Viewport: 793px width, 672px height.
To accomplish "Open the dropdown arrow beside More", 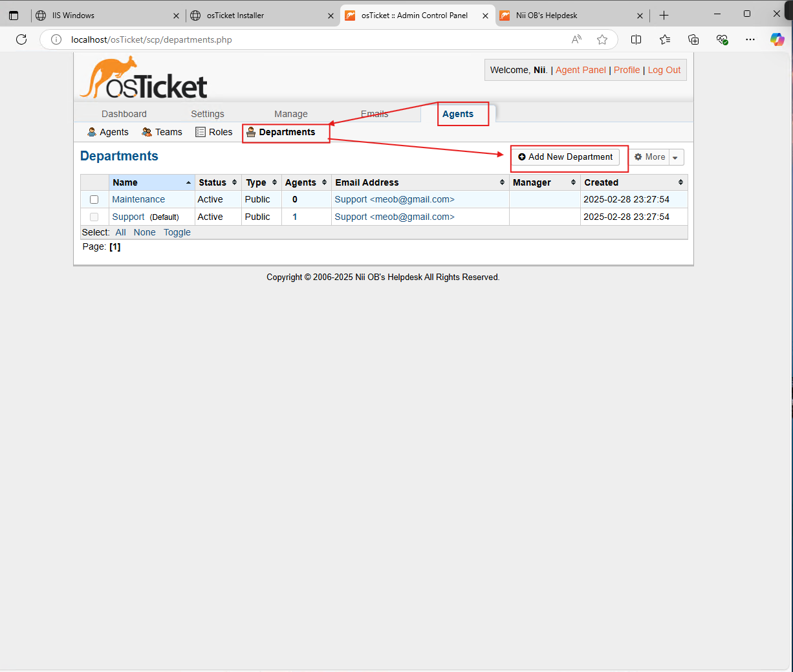I will click(x=675, y=157).
